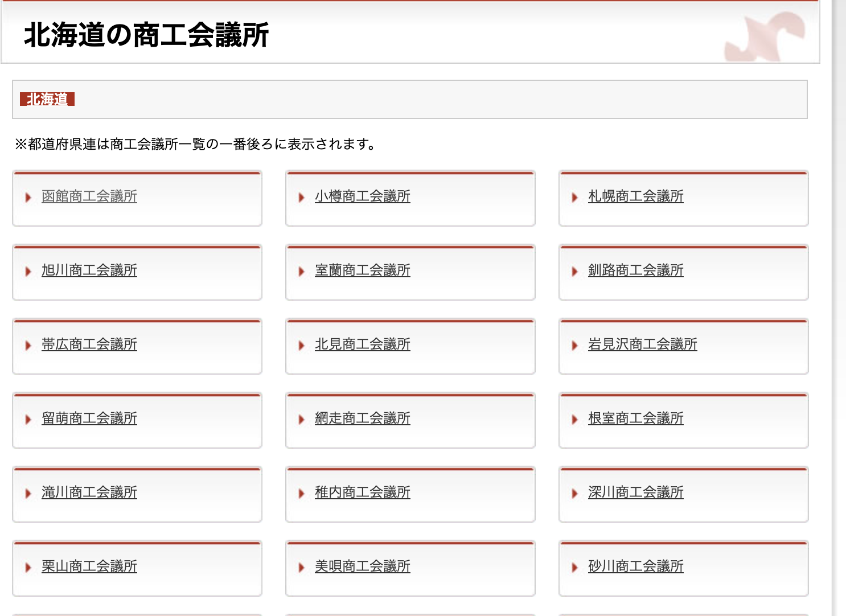Go to 室蘭商工会議所 page

[x=363, y=270]
